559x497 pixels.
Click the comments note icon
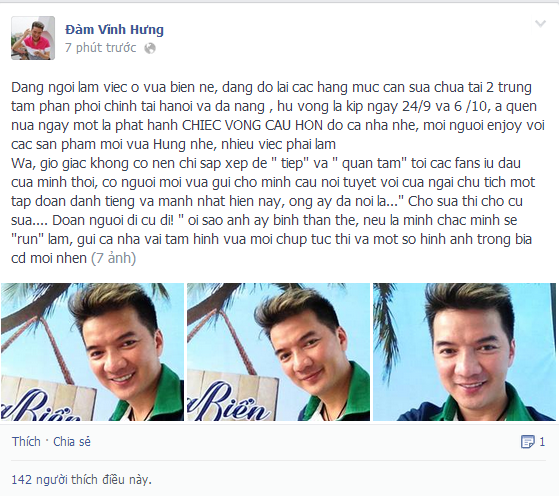pos(527,442)
